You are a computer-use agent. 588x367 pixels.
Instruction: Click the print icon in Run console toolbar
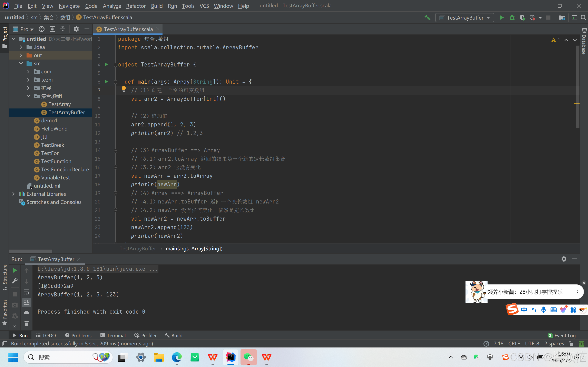27,313
